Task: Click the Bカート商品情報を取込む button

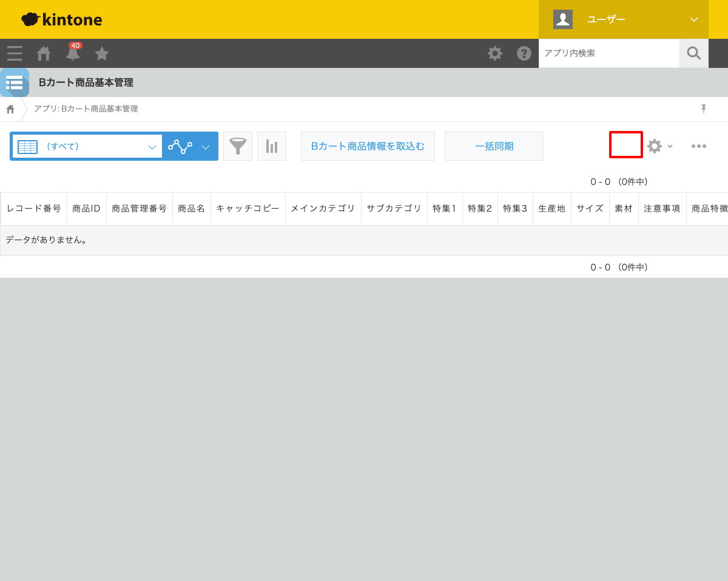Action: click(368, 146)
